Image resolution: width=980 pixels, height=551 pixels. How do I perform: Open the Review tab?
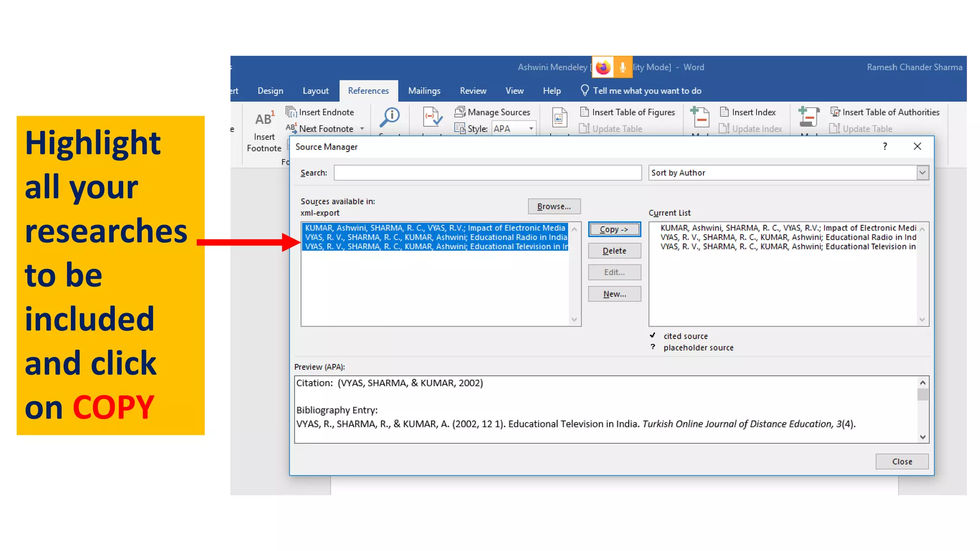[473, 91]
